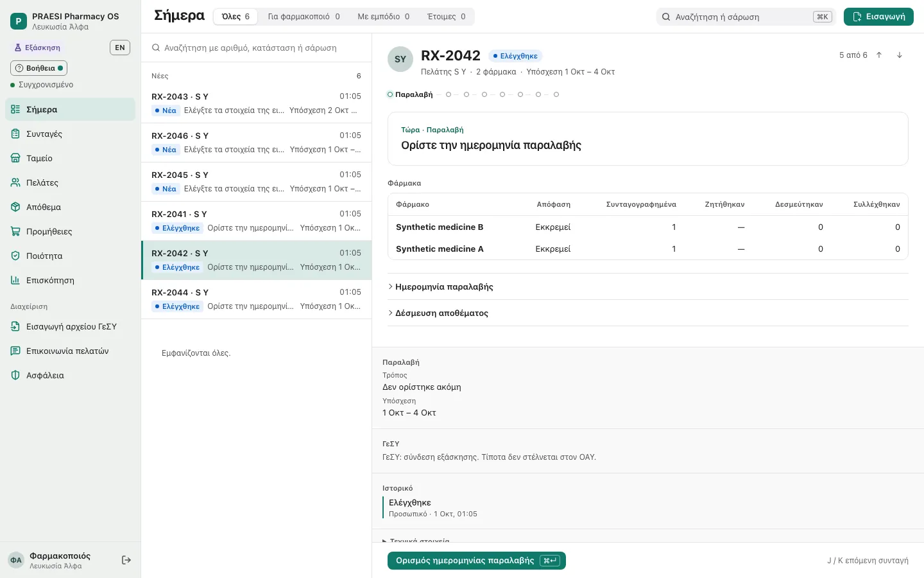Open Πελάτες in the sidebar

tap(71, 182)
